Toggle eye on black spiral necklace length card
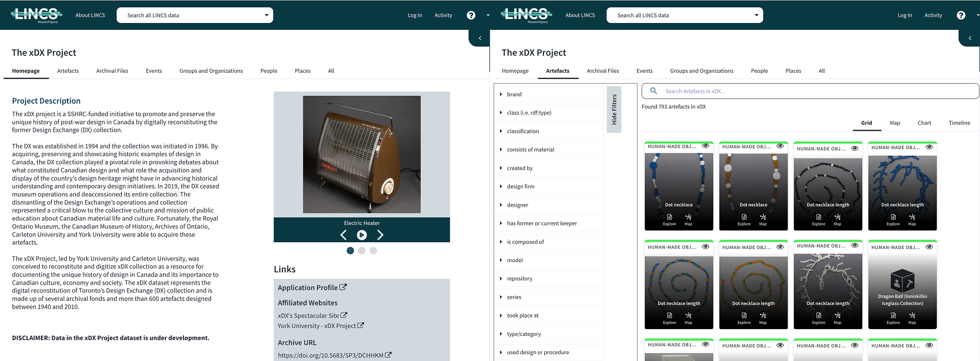Viewport: 980px width, 361px height. 855,148
